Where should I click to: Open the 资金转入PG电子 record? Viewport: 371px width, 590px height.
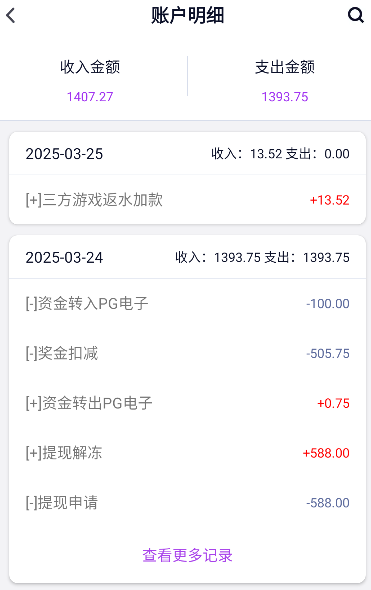(187, 304)
